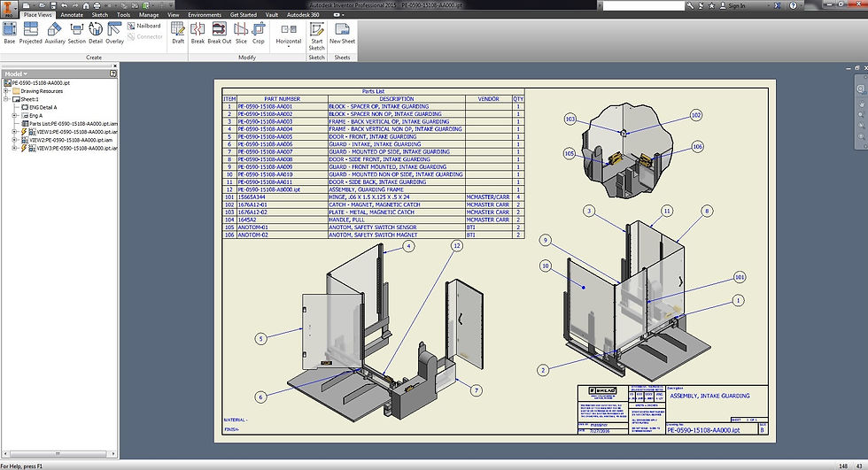The width and height of the screenshot is (868, 470).
Task: Select the Overlay view tool
Action: coord(114,33)
